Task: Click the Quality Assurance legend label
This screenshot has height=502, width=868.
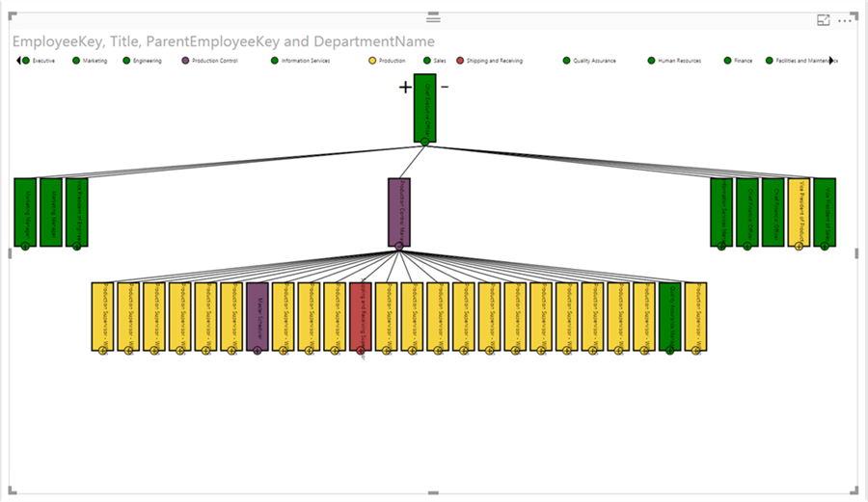Action: pyautogui.click(x=594, y=61)
